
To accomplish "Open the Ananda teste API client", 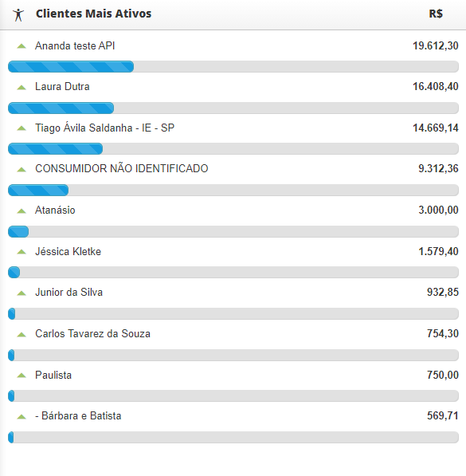I will [x=75, y=45].
